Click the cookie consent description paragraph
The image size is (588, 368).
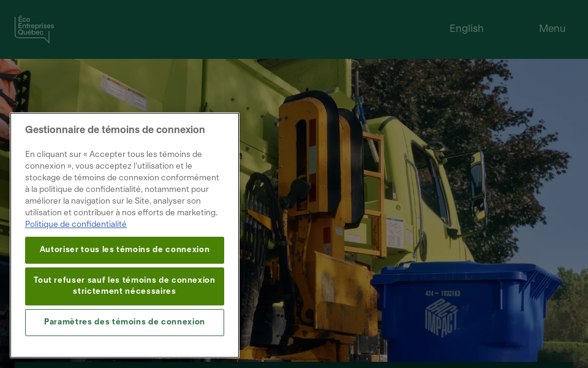(x=123, y=183)
